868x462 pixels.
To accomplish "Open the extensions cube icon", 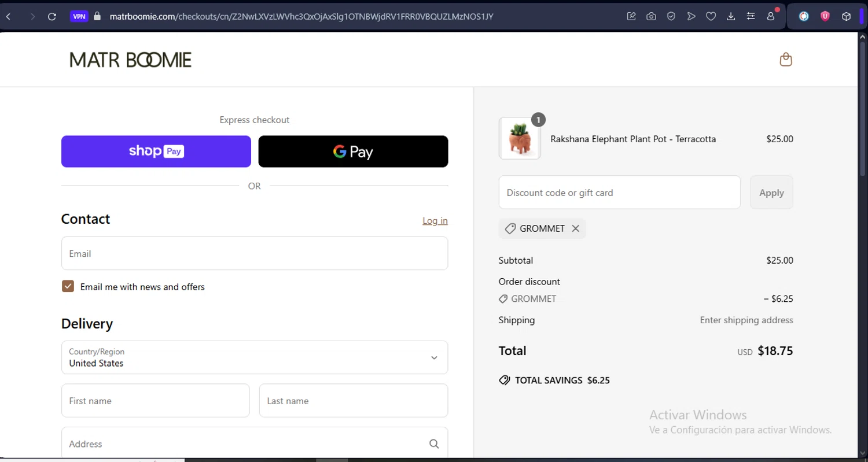I will (x=846, y=17).
